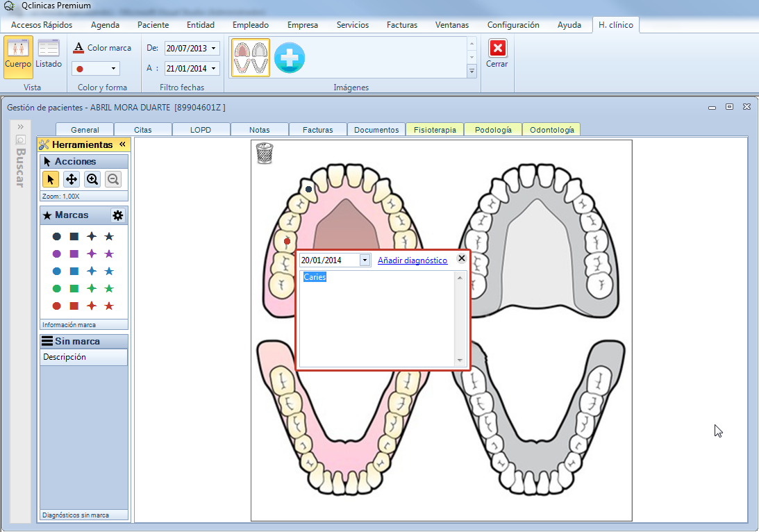759x532 pixels.
Task: Select the pointer arrow tool in Acciones
Action: click(x=50, y=180)
